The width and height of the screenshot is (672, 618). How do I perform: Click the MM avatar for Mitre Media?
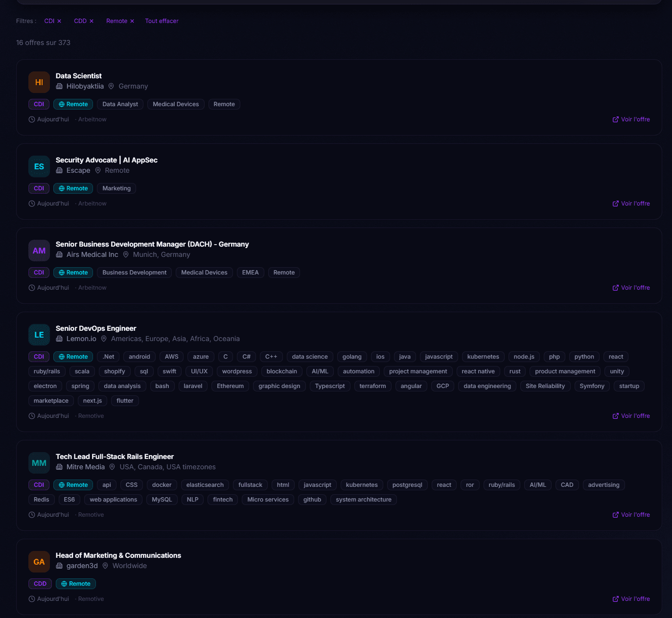tap(39, 463)
